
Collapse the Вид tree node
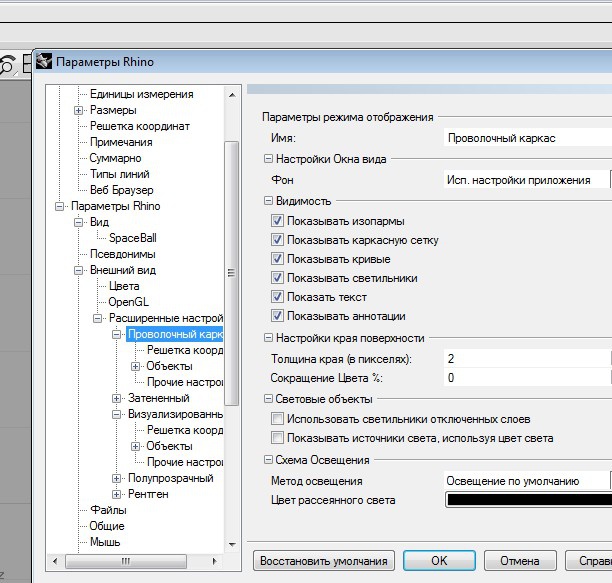78,222
